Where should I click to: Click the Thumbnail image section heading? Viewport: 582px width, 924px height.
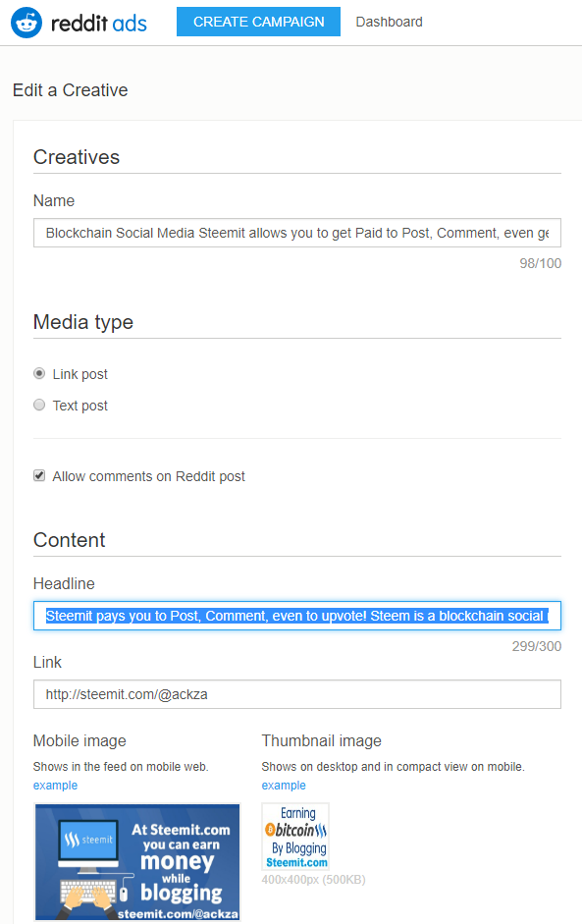322,740
